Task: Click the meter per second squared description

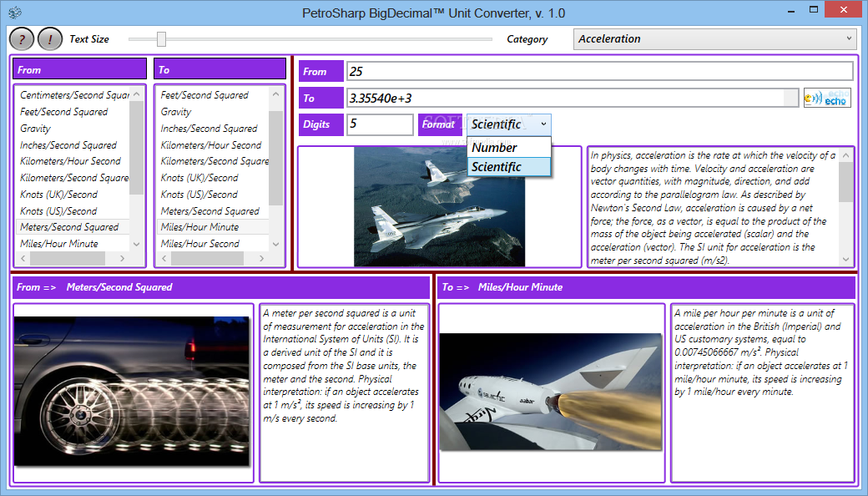Action: pyautogui.click(x=344, y=366)
